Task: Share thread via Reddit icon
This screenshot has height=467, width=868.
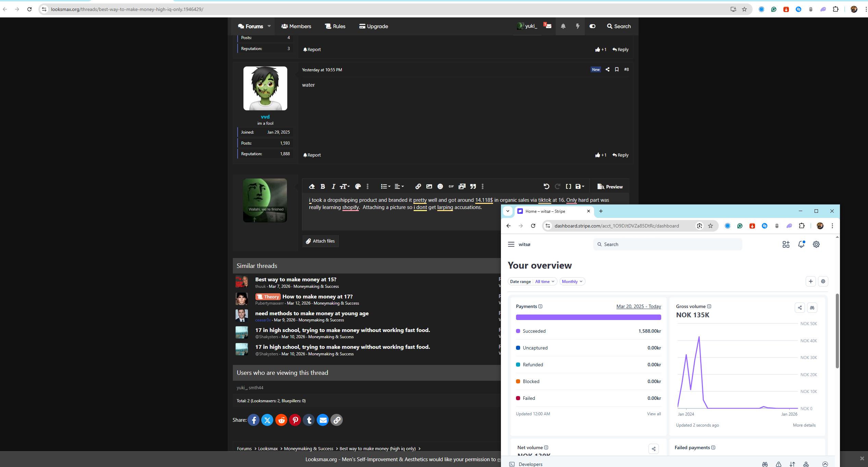Action: pos(281,420)
